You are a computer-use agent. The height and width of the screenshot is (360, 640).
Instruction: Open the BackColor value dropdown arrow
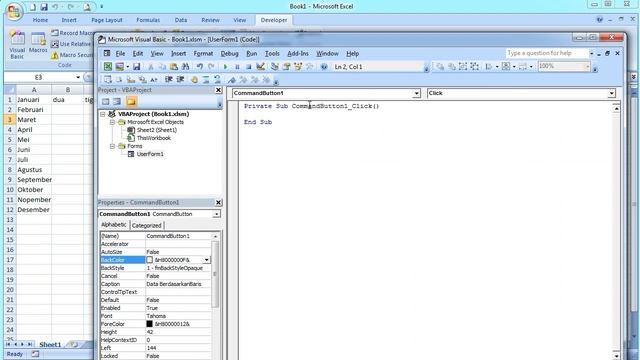tap(207, 260)
